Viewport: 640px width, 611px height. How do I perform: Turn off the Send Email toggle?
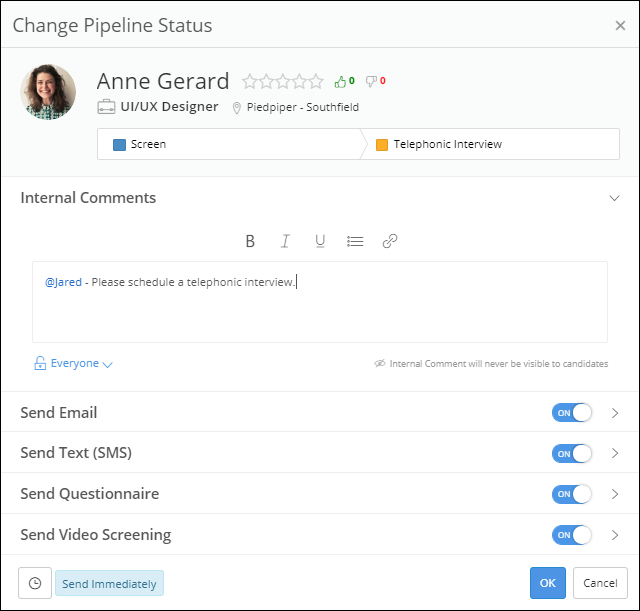click(x=571, y=413)
